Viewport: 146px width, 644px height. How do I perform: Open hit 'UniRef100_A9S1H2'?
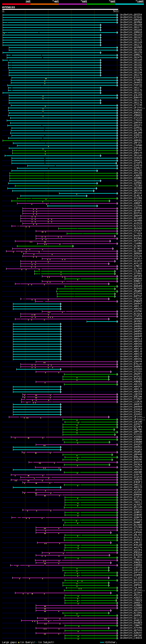131,201
